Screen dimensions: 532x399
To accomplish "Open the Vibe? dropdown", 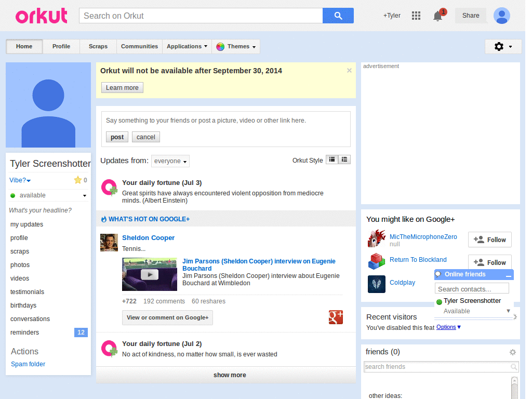I will (20, 180).
